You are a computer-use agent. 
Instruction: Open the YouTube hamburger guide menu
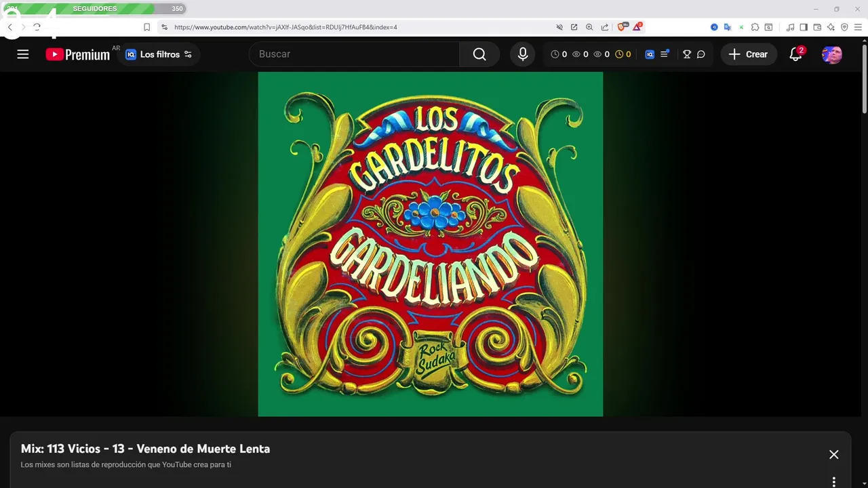[23, 54]
